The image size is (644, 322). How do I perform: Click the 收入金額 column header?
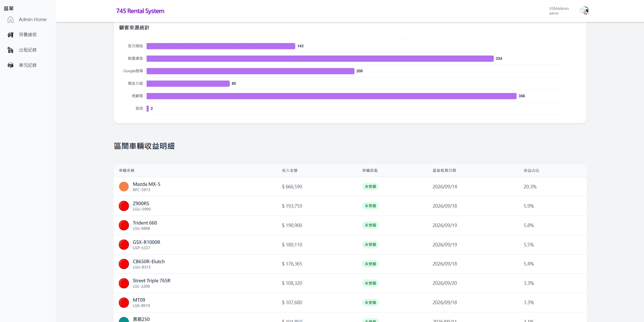pos(290,171)
